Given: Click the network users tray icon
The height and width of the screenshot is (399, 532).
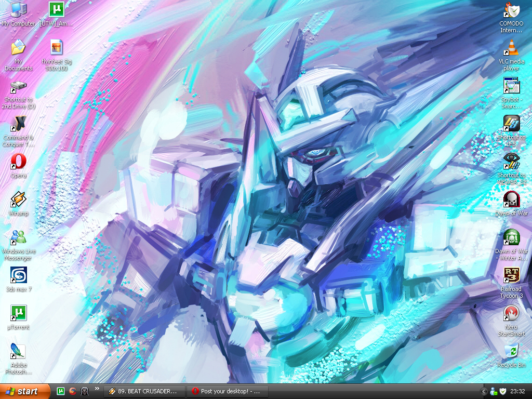Looking at the screenshot, I should click(494, 392).
